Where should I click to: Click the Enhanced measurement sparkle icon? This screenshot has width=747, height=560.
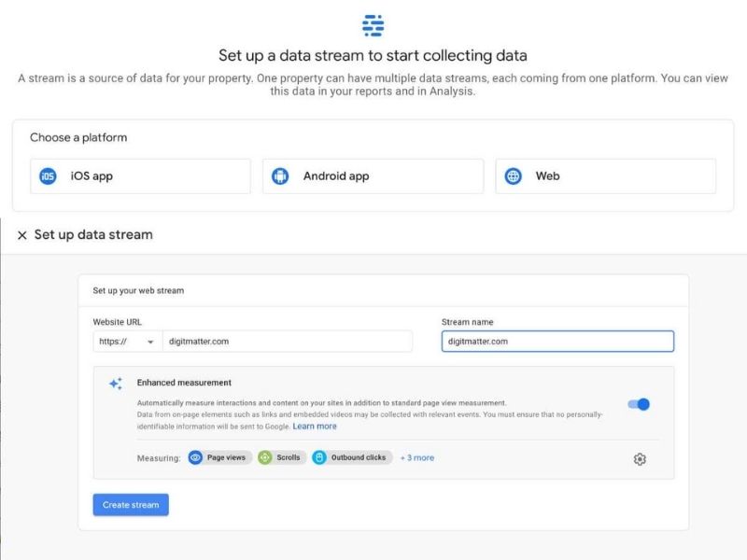tap(116, 384)
